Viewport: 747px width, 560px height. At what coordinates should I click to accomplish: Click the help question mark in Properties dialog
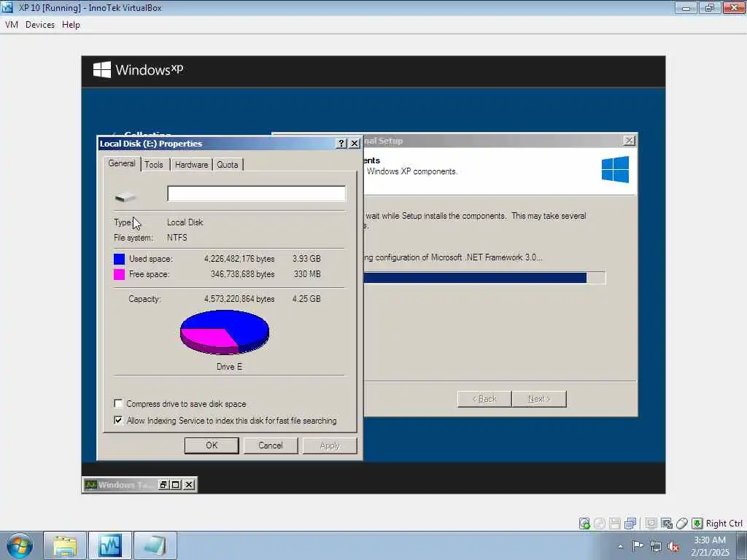pyautogui.click(x=341, y=144)
